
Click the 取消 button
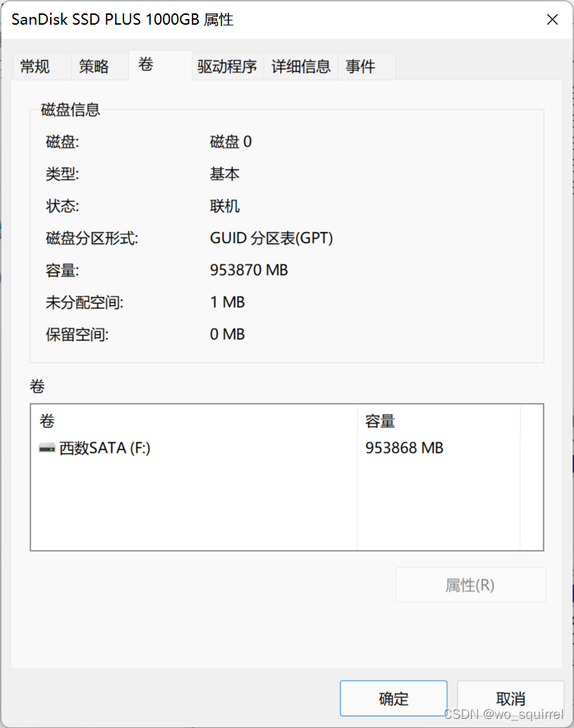pyautogui.click(x=511, y=698)
